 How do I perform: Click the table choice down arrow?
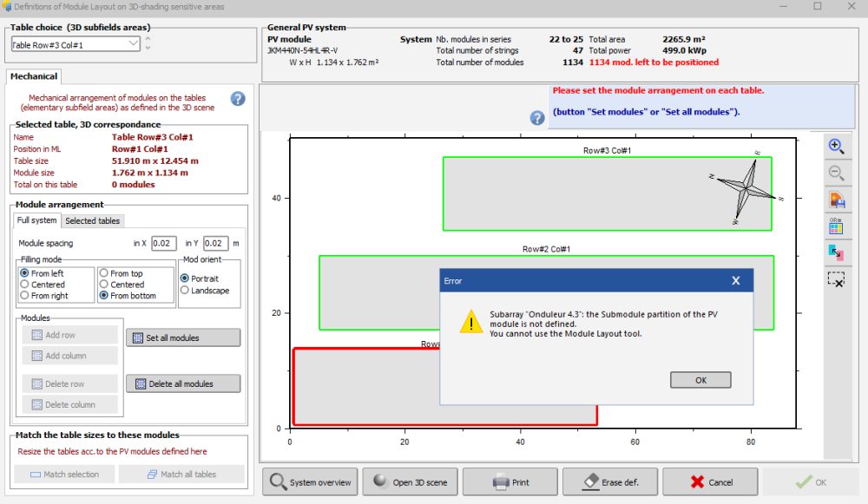pos(148,48)
